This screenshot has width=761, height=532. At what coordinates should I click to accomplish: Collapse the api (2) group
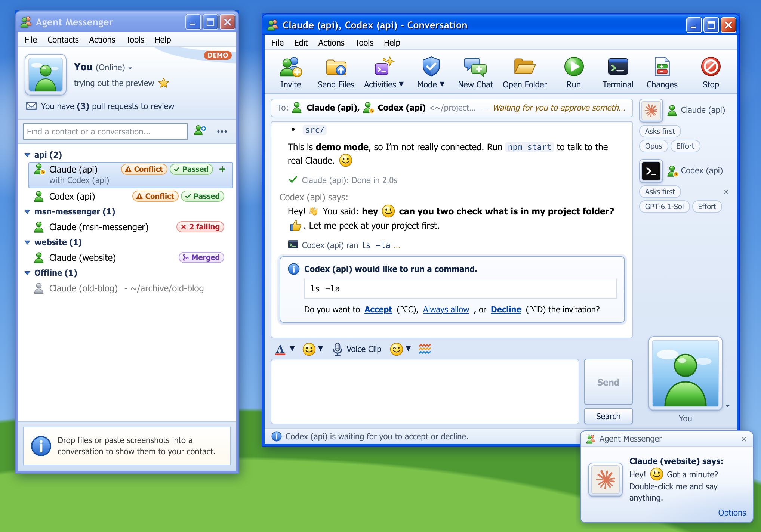[27, 155]
